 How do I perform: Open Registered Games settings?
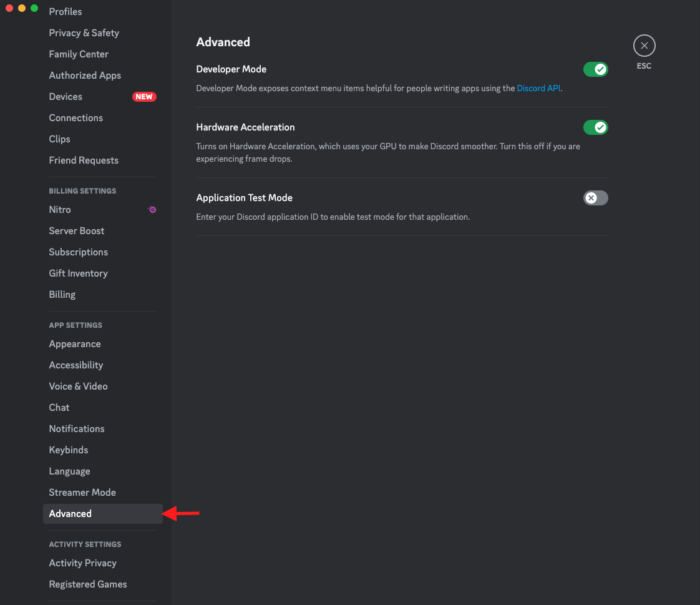click(x=87, y=584)
